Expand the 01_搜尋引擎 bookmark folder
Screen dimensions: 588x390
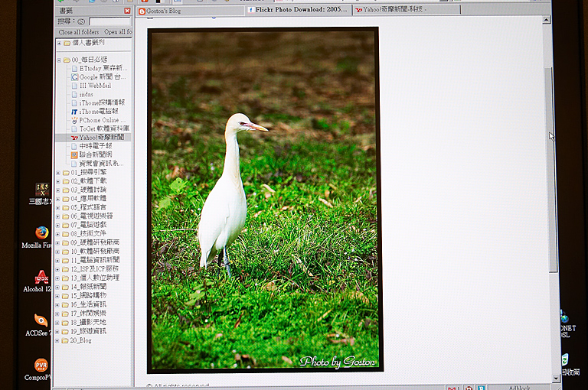pyautogui.click(x=59, y=173)
